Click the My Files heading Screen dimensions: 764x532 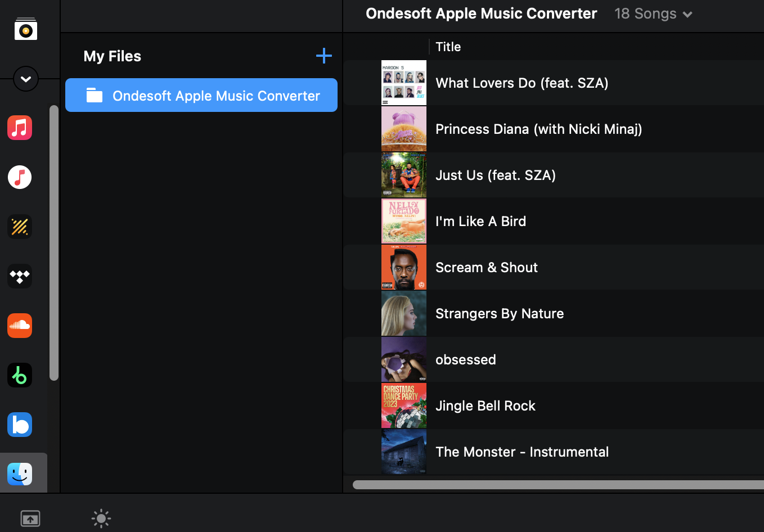tap(113, 56)
